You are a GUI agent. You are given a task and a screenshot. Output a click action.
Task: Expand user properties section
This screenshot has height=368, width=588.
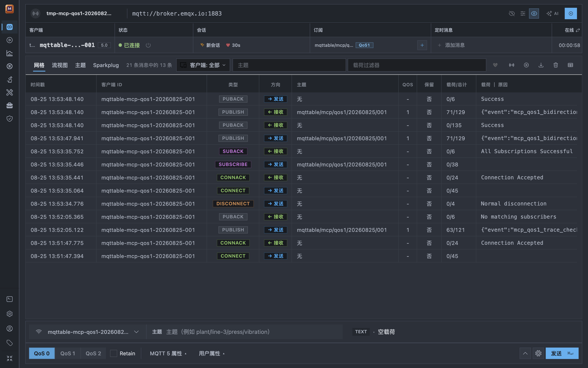point(212,353)
